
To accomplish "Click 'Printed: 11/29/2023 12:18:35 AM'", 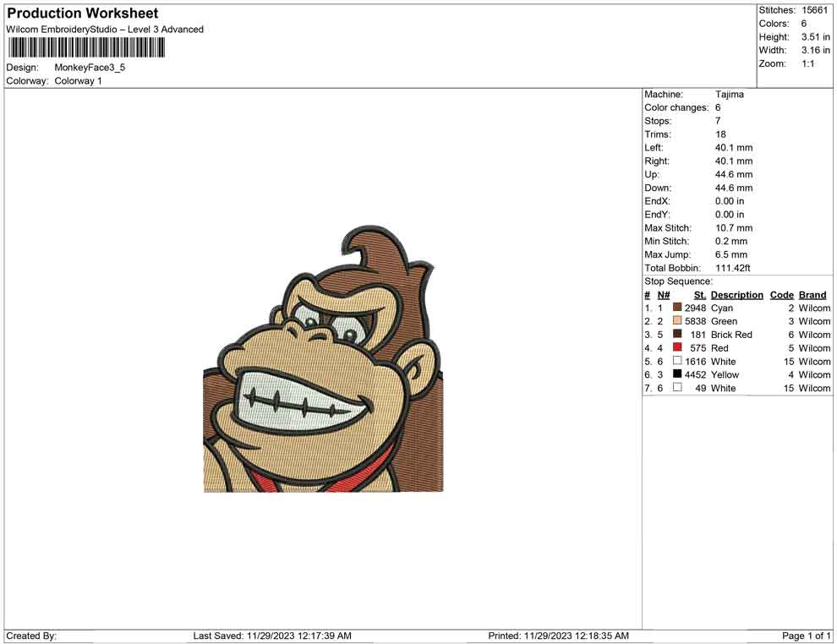I will 558,636.
